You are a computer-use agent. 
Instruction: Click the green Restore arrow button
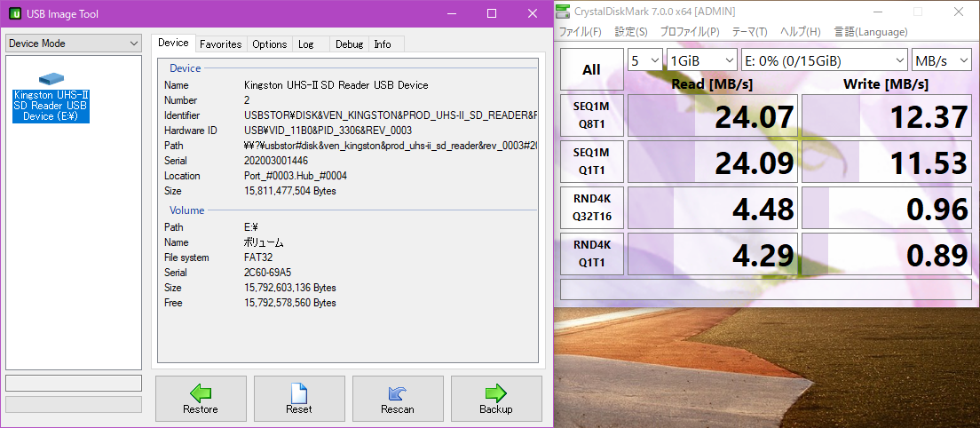coord(201,399)
